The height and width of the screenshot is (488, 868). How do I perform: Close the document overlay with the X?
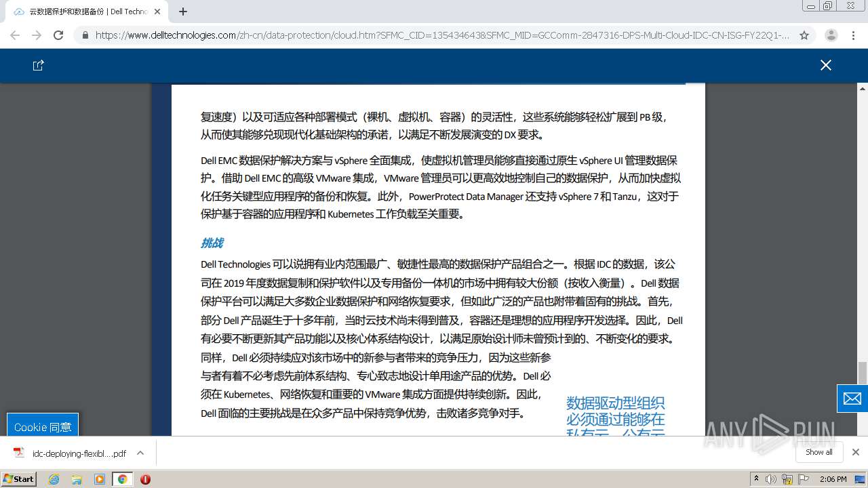[825, 65]
